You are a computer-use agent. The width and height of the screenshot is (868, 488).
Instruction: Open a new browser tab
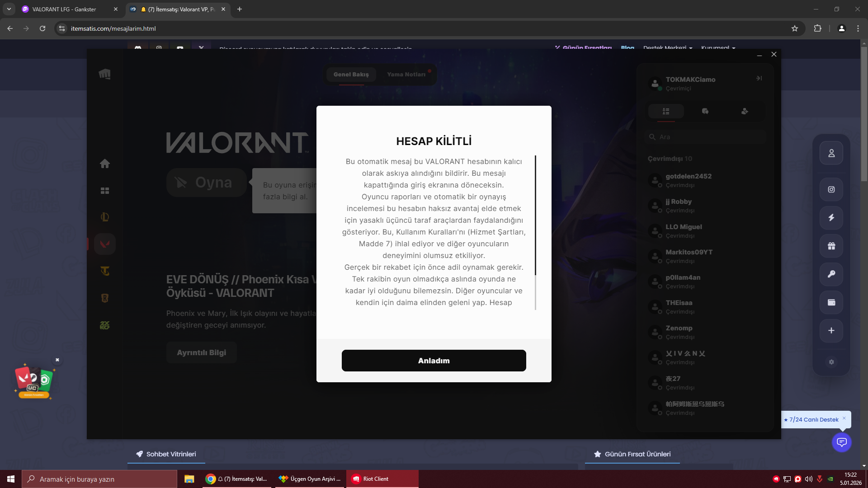[240, 9]
